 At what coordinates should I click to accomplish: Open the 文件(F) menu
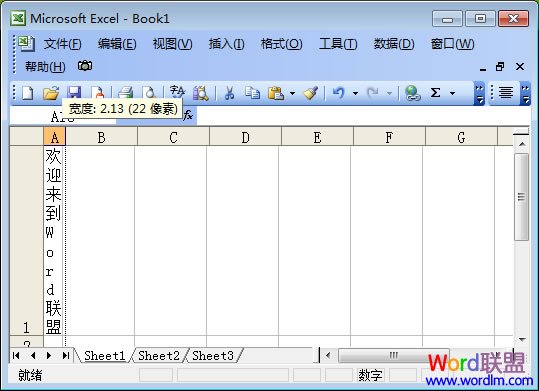(x=62, y=44)
